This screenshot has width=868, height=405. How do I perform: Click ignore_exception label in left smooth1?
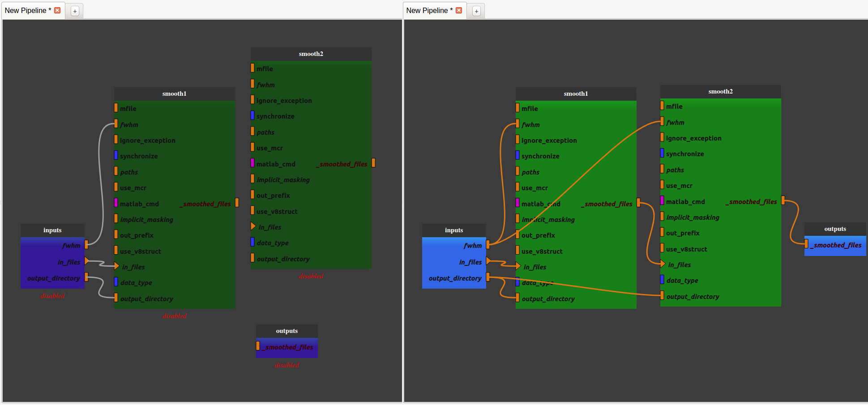point(148,141)
